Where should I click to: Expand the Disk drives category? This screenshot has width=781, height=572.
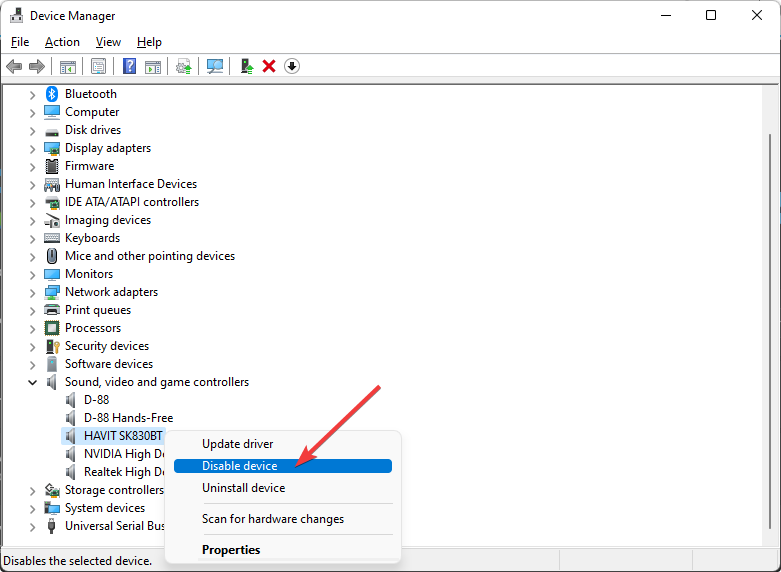coord(32,131)
